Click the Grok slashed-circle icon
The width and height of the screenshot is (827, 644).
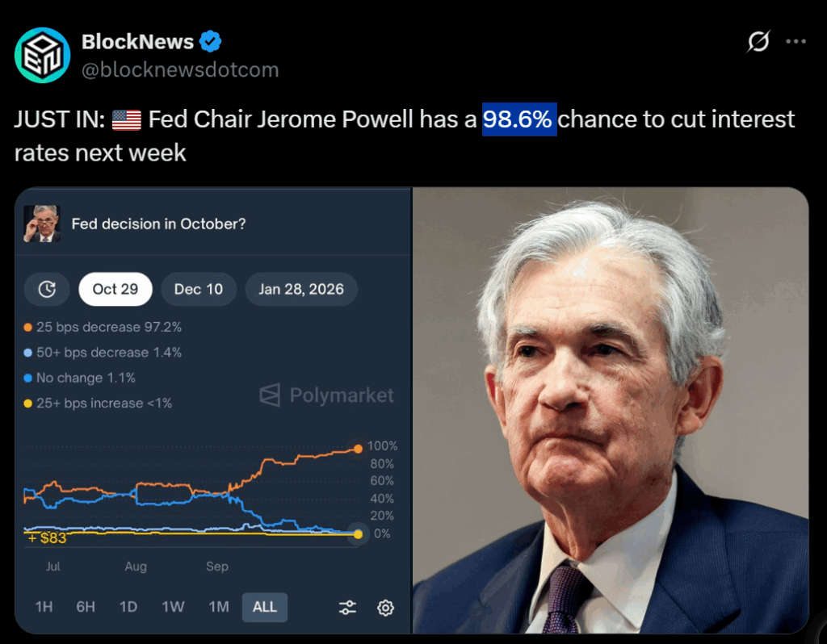click(758, 41)
